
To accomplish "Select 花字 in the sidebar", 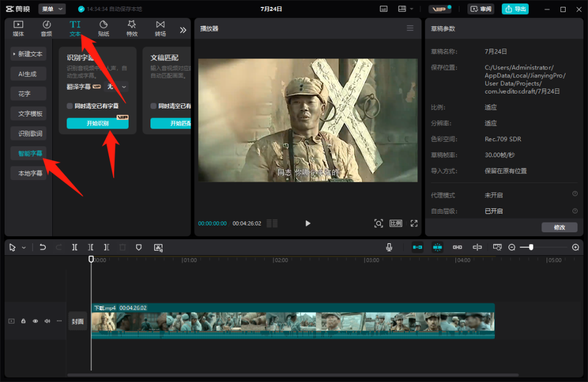I will coord(29,93).
